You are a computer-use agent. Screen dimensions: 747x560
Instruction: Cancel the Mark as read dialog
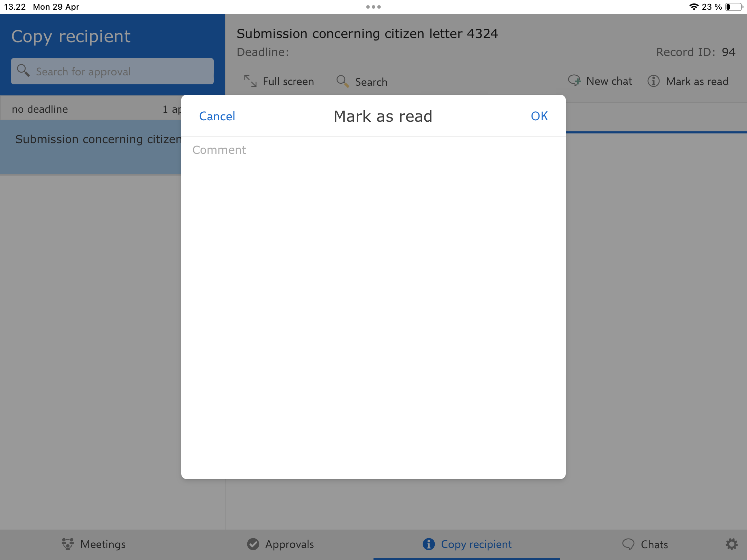(x=217, y=116)
